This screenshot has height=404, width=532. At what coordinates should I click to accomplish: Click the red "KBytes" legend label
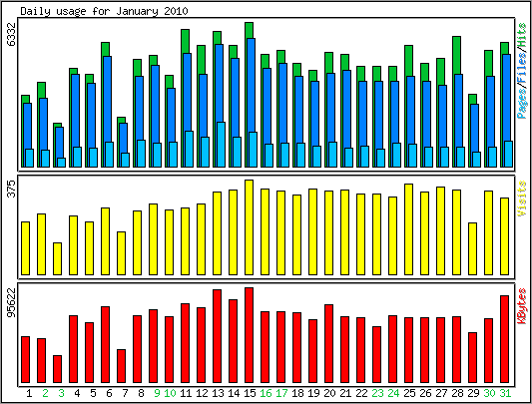[522, 305]
